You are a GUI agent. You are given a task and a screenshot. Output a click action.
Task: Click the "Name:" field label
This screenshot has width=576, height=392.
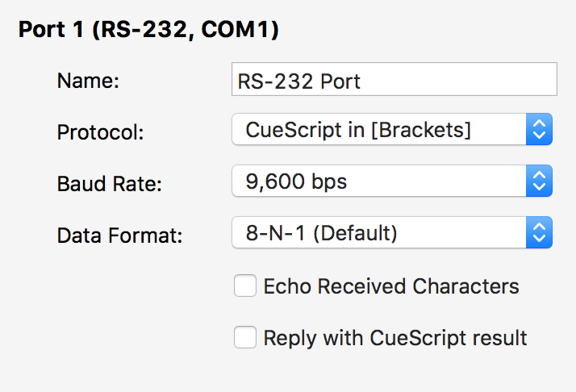tap(88, 81)
